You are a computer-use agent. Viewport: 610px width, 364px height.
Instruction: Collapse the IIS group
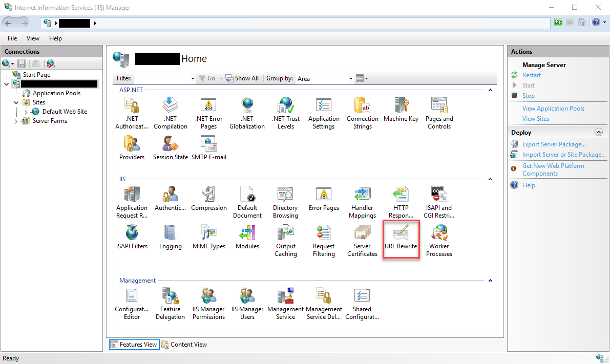490,179
